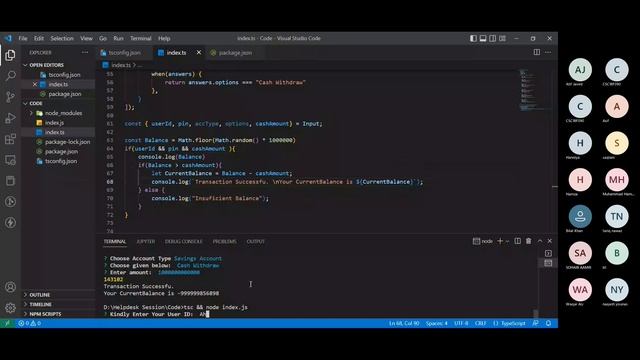Click the Ln 68 cursor position indicator
The width and height of the screenshot is (640, 360).
[x=404, y=323]
